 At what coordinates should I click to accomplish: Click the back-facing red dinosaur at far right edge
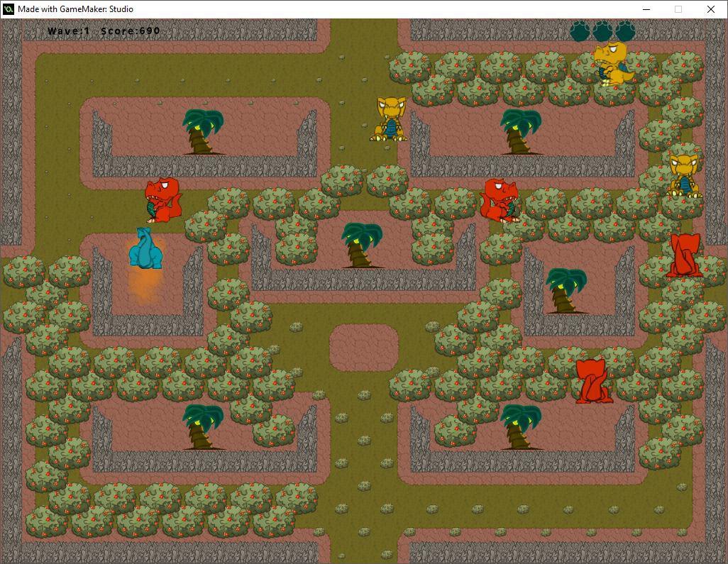(x=684, y=255)
